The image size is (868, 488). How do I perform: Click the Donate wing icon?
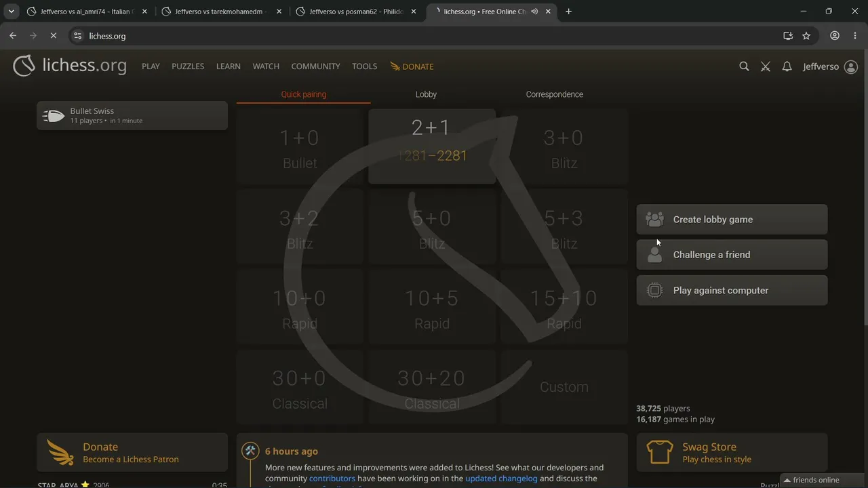click(x=60, y=452)
